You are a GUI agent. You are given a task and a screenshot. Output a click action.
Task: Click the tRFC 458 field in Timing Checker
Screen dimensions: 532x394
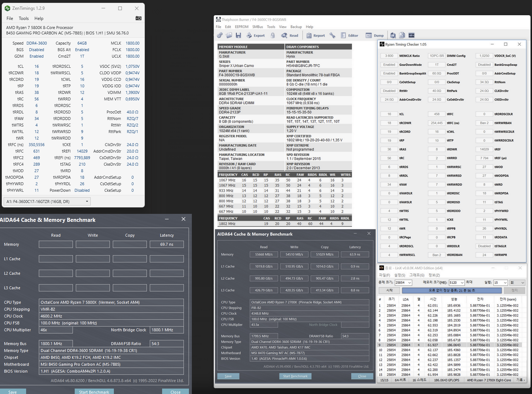click(x=437, y=114)
